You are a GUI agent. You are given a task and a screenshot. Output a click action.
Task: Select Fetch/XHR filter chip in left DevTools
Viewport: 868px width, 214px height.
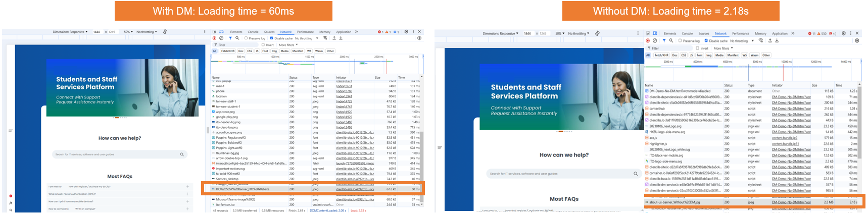[228, 51]
